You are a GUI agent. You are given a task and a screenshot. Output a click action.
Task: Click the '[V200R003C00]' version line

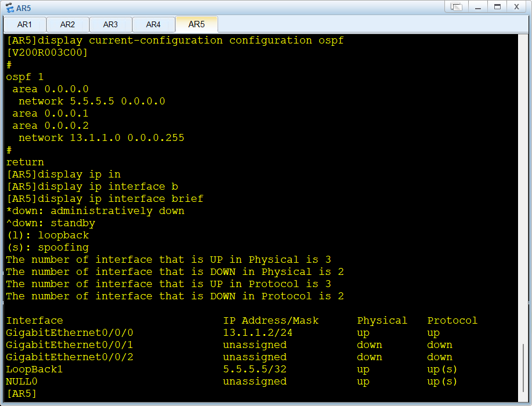pos(47,53)
